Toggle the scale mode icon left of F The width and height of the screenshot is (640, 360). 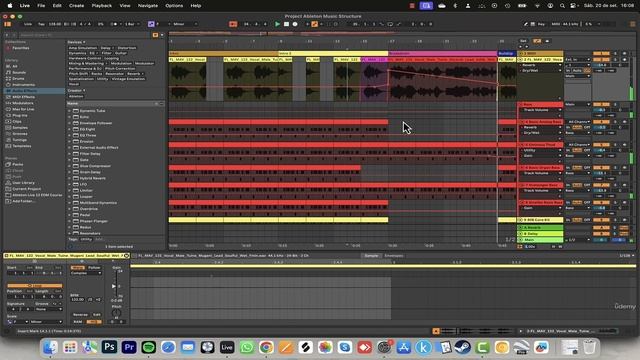point(151,24)
